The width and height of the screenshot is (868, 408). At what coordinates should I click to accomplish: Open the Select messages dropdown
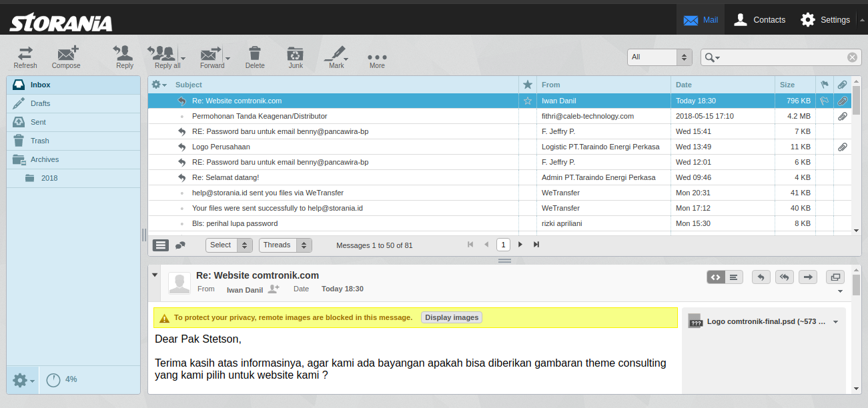coord(229,245)
